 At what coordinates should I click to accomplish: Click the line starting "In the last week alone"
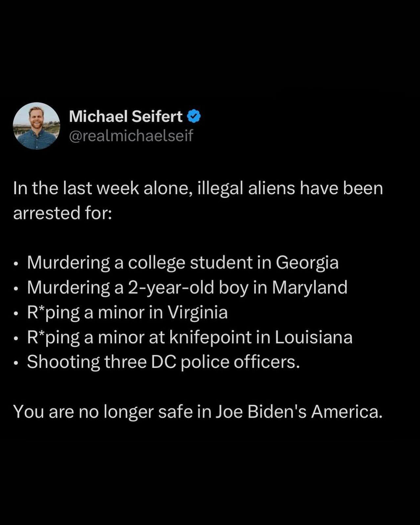click(198, 189)
